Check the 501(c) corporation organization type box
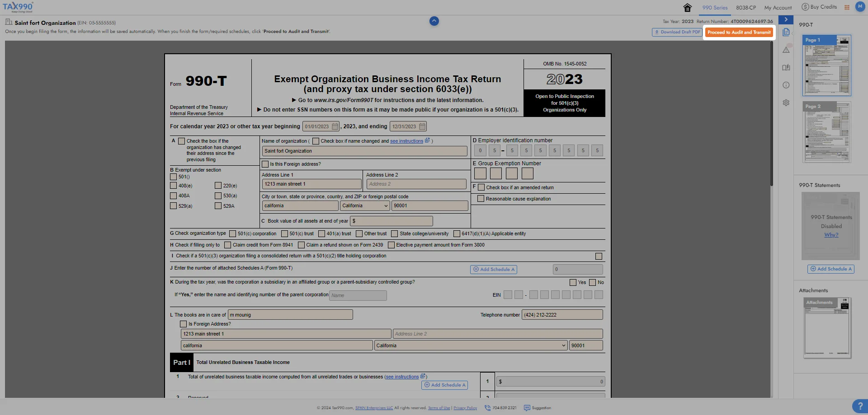Viewport: 868px width, 415px height. [233, 233]
